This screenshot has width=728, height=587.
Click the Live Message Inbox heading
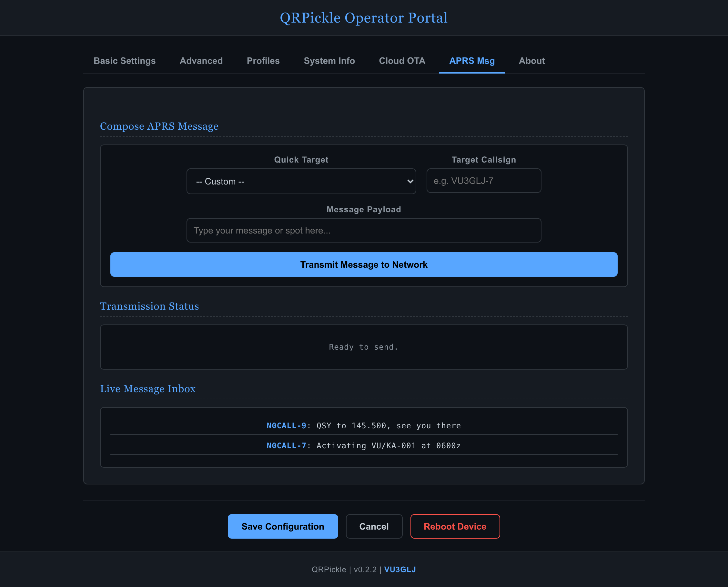[148, 389]
